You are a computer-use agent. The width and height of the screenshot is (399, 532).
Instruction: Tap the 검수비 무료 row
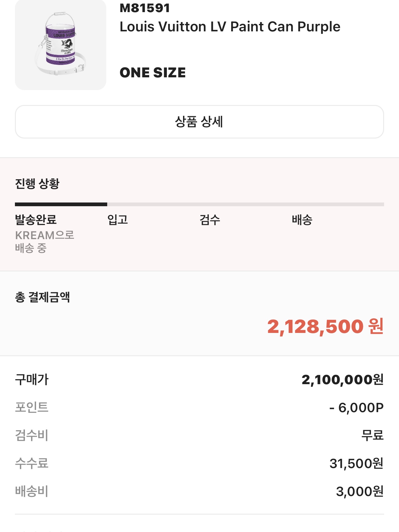click(x=199, y=435)
